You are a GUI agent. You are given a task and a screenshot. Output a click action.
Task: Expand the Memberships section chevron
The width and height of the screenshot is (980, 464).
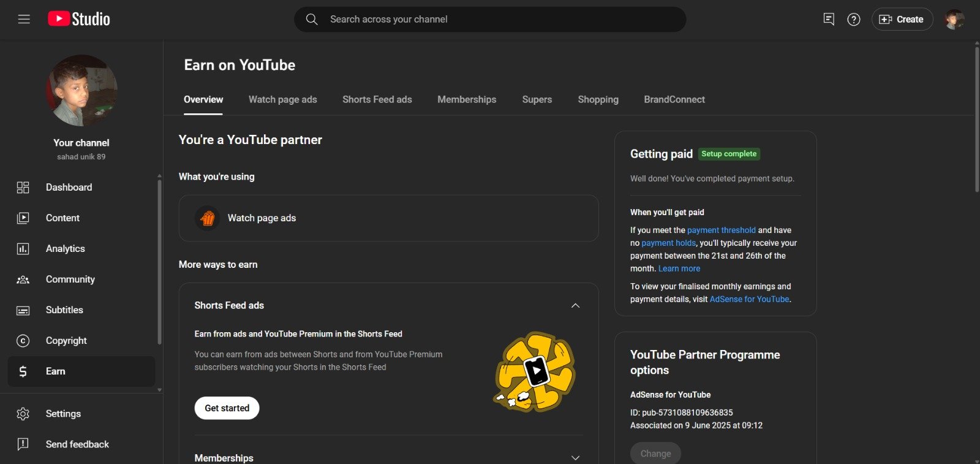click(575, 458)
